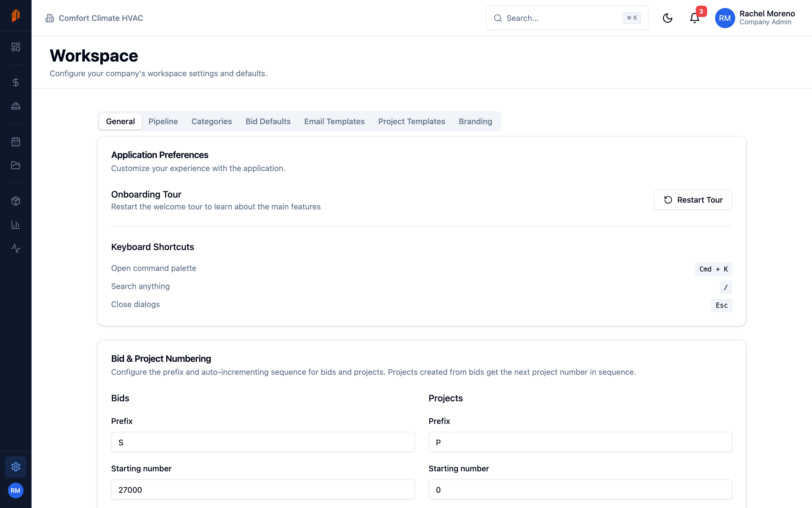
Task: Click the RM avatar at sidebar bottom
Action: pyautogui.click(x=16, y=491)
